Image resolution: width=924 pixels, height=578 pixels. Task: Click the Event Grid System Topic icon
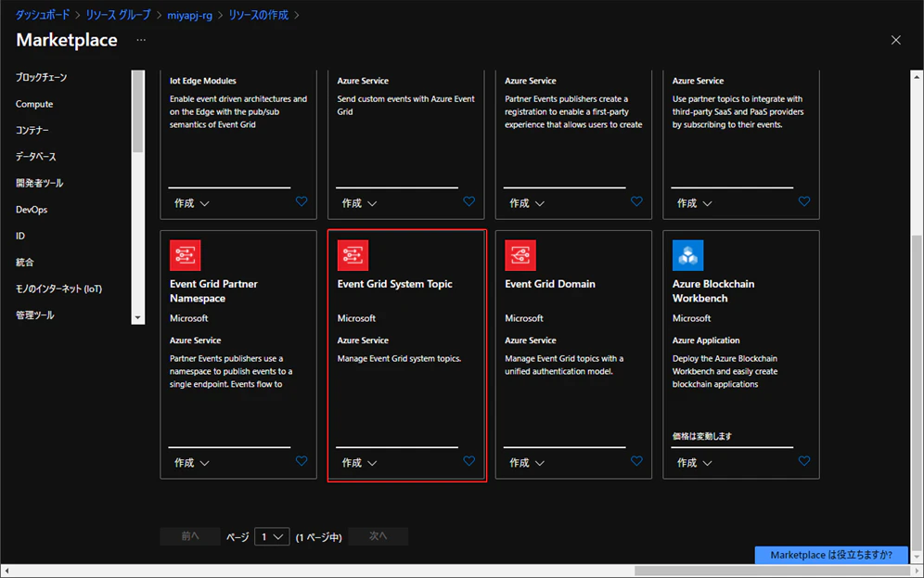(353, 255)
